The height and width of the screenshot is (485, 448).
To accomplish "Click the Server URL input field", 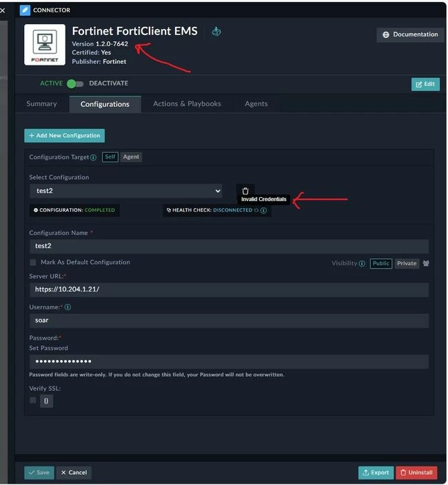I will pyautogui.click(x=230, y=290).
